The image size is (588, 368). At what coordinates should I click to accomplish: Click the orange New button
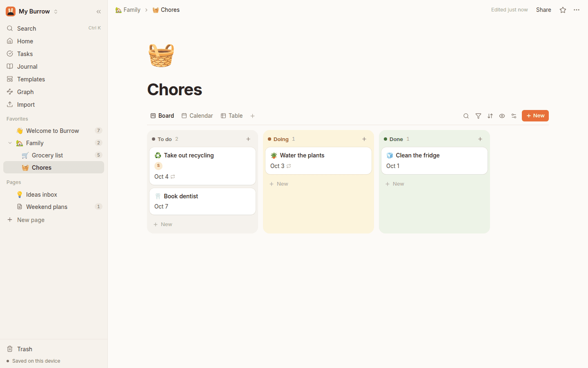click(535, 116)
